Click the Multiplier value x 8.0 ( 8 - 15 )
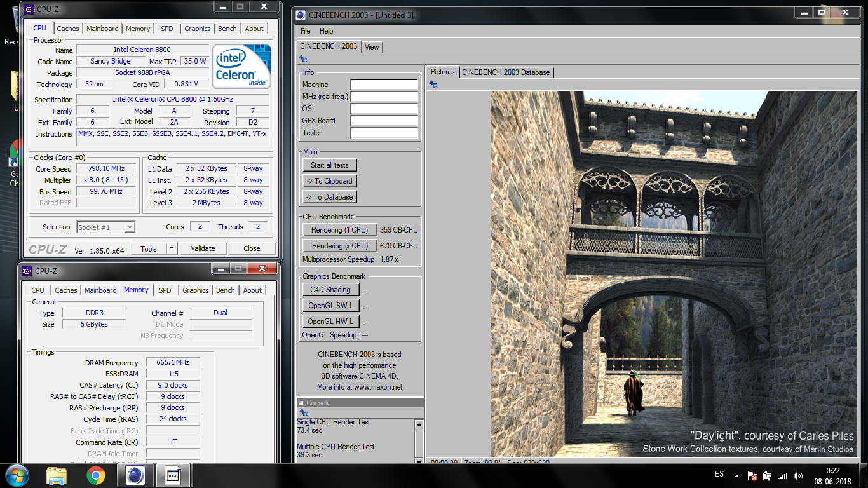Screen dimensions: 868x488 [x=107, y=180]
